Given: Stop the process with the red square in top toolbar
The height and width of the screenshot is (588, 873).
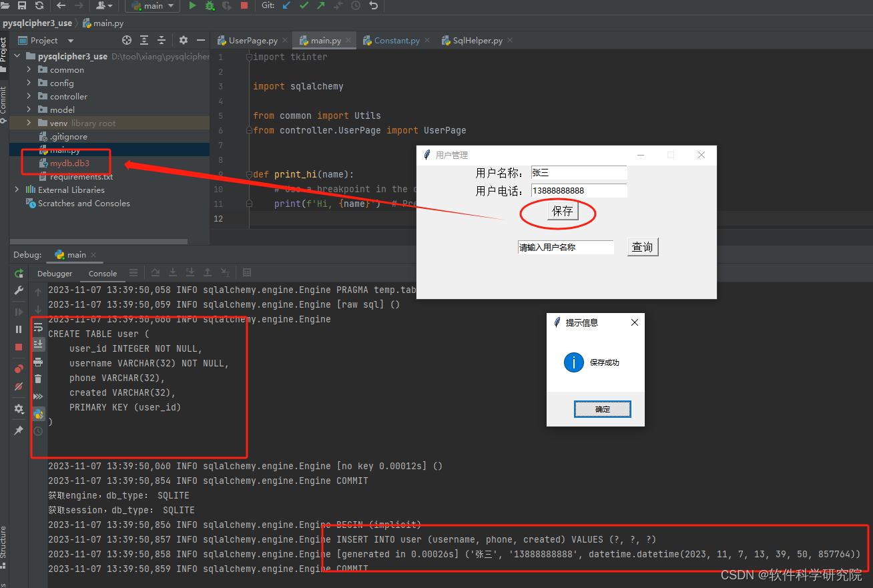Looking at the screenshot, I should [x=244, y=5].
